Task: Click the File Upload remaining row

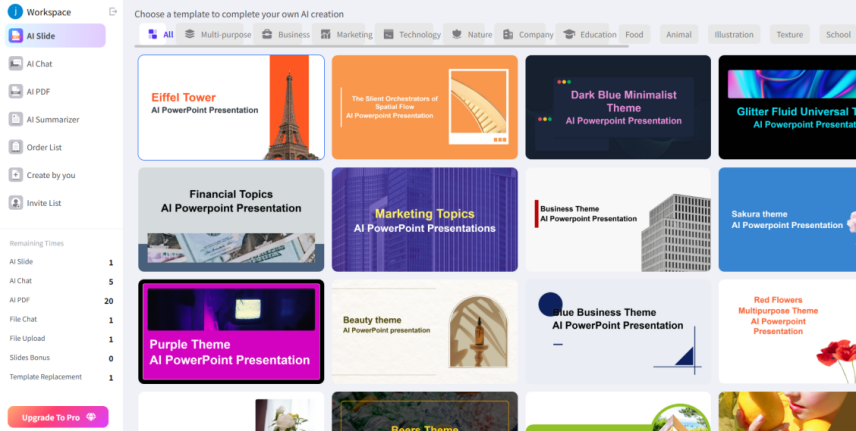Action: coord(61,339)
